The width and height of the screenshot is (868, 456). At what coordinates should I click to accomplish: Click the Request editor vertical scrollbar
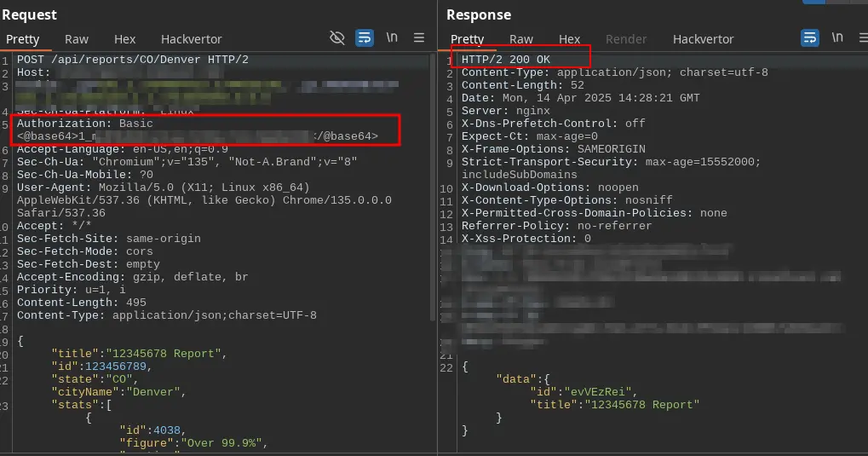[x=433, y=170]
